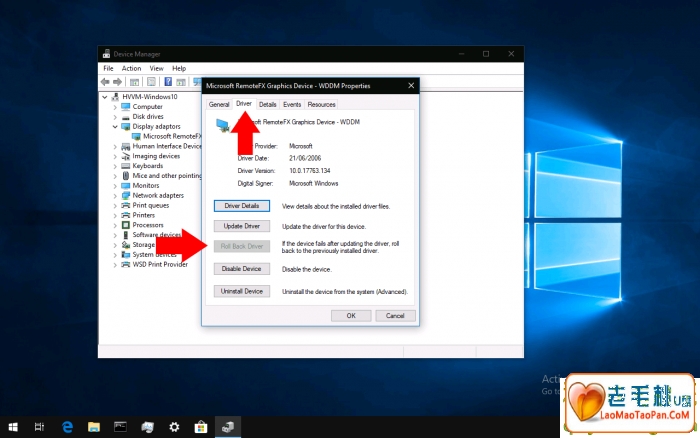Click the Printers category icon

(125, 215)
